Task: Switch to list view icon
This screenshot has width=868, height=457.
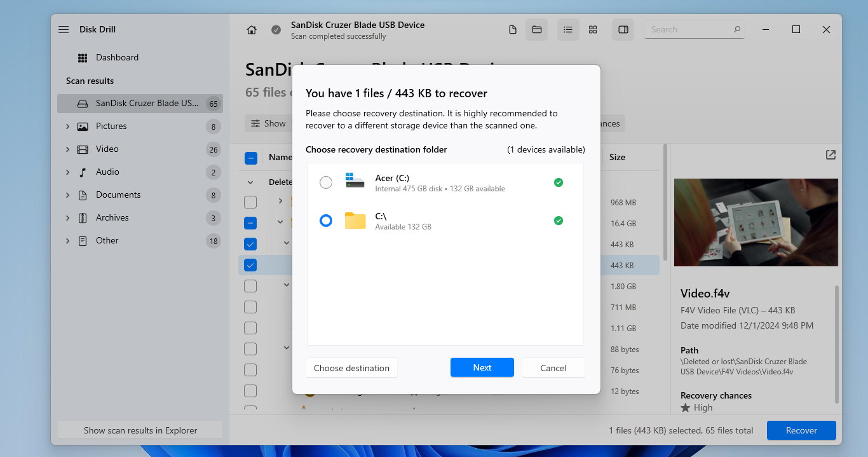Action: point(568,30)
